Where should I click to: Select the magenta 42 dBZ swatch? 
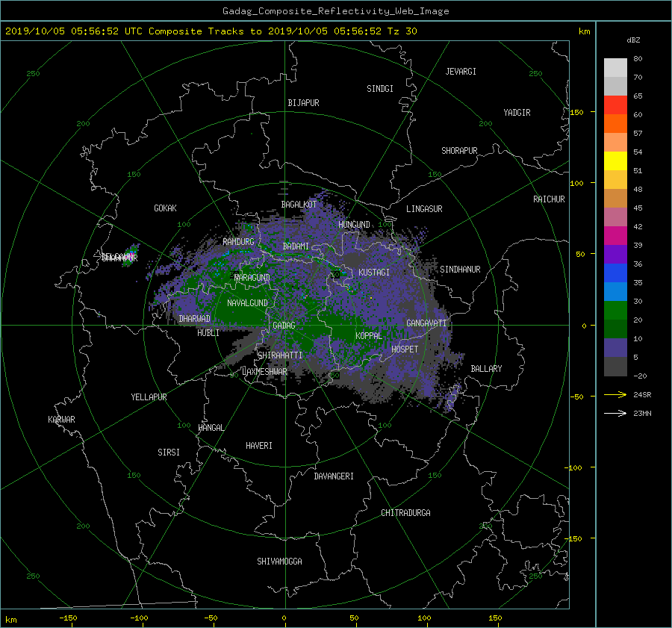click(615, 236)
